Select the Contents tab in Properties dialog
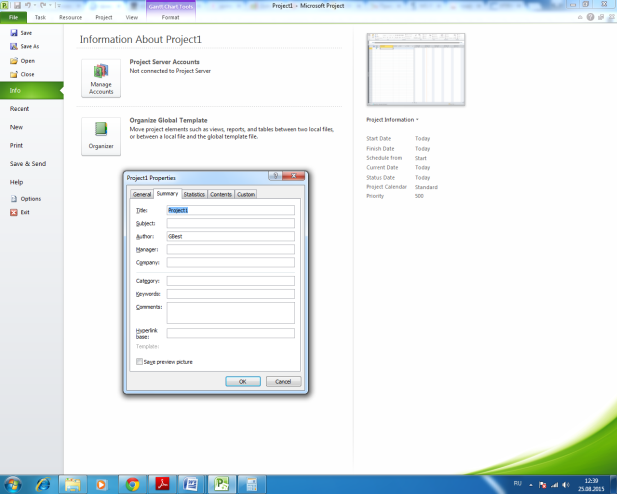 [221, 194]
